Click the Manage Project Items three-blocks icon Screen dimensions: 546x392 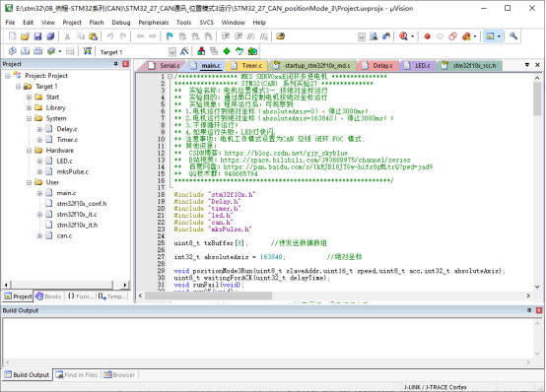point(201,51)
